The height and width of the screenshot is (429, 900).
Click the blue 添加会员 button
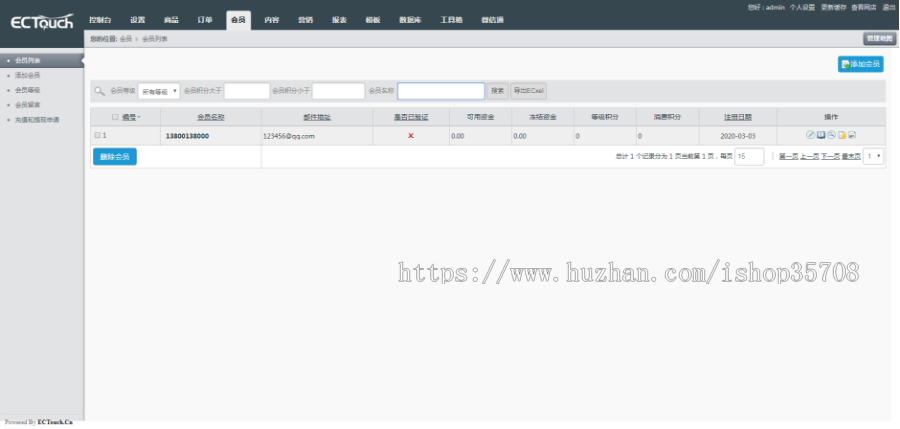pyautogui.click(x=860, y=64)
